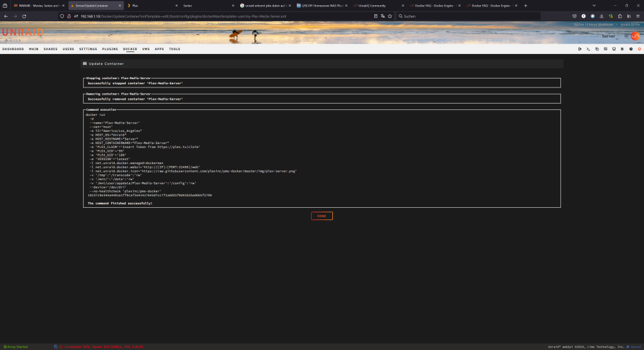Click the 'Successfully stopped container' message

[135, 83]
